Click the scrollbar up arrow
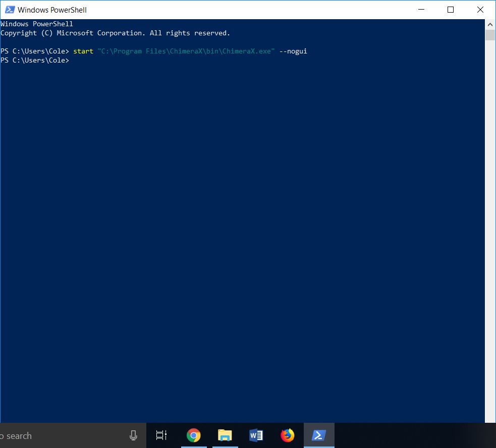Viewport: 496px width, 448px height. coord(490,24)
